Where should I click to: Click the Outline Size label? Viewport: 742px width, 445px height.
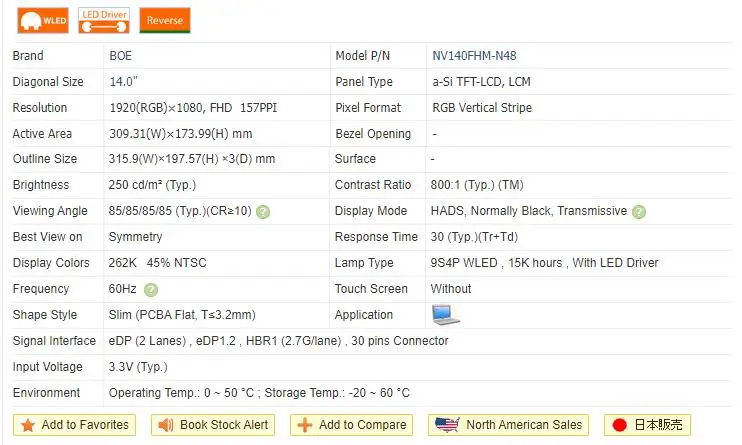coord(44,159)
